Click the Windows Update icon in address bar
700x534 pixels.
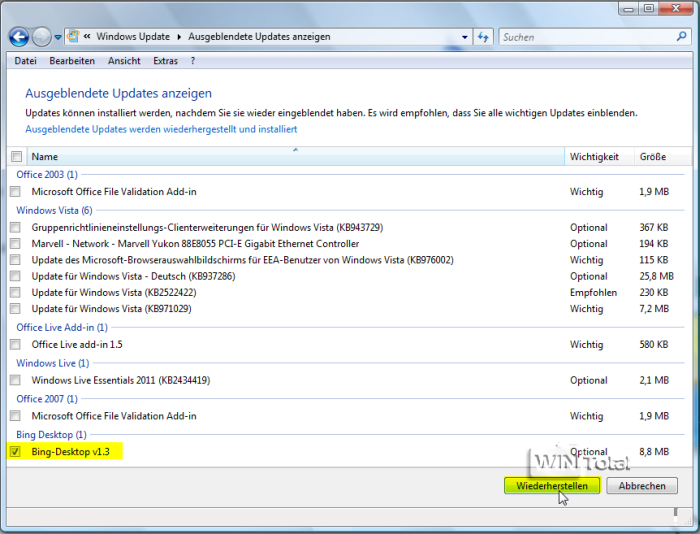pyautogui.click(x=74, y=37)
